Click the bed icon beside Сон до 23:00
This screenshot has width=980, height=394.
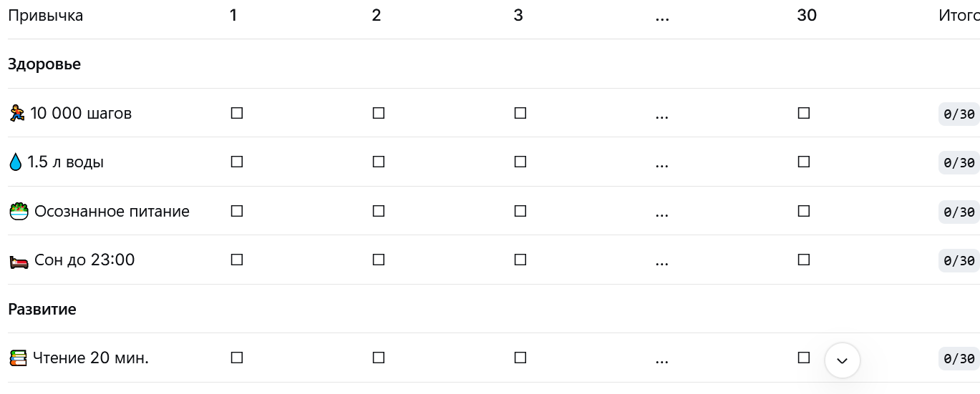click(x=19, y=260)
